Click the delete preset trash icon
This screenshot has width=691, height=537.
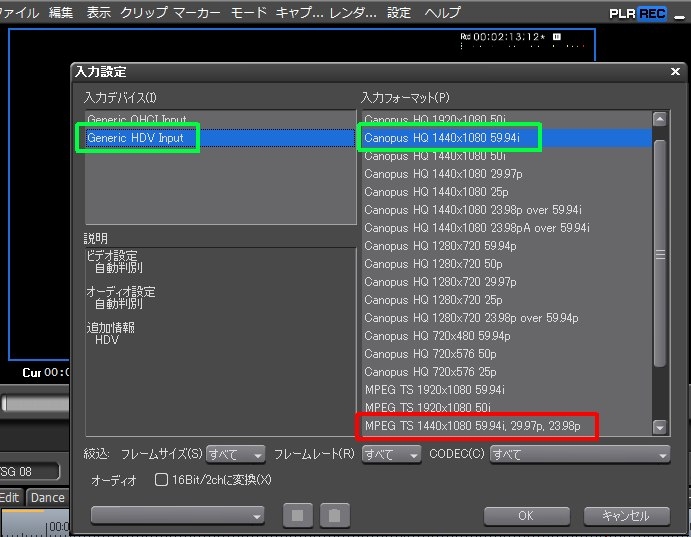(334, 515)
